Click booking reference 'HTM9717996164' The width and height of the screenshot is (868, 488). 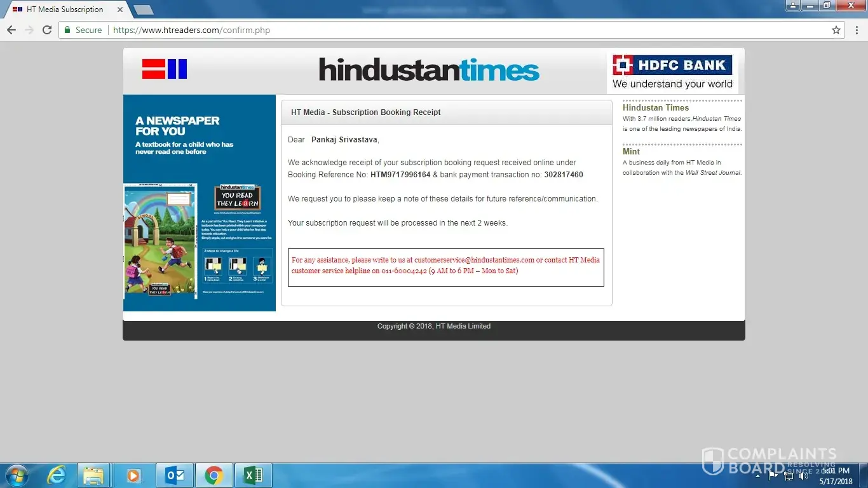click(400, 175)
